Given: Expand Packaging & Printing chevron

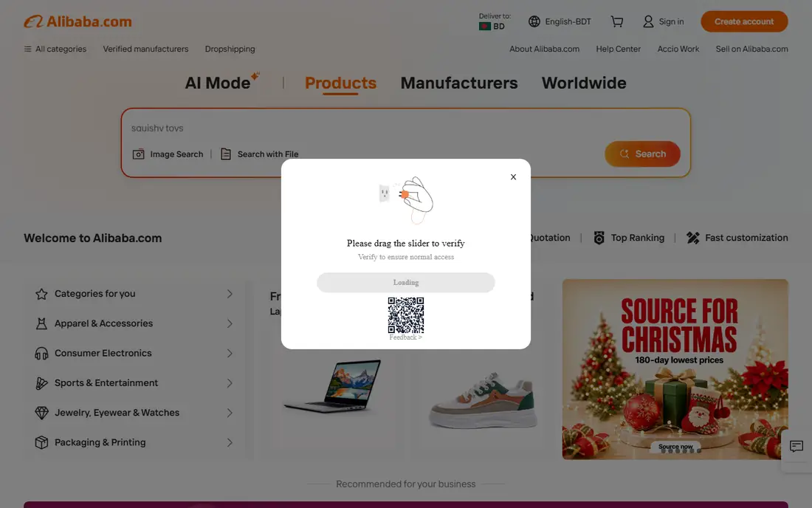Looking at the screenshot, I should [x=230, y=443].
